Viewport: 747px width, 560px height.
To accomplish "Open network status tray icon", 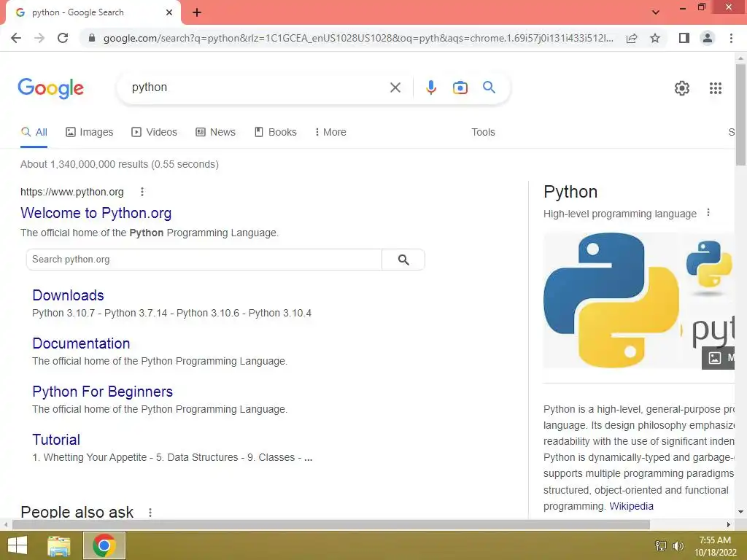I will [661, 546].
